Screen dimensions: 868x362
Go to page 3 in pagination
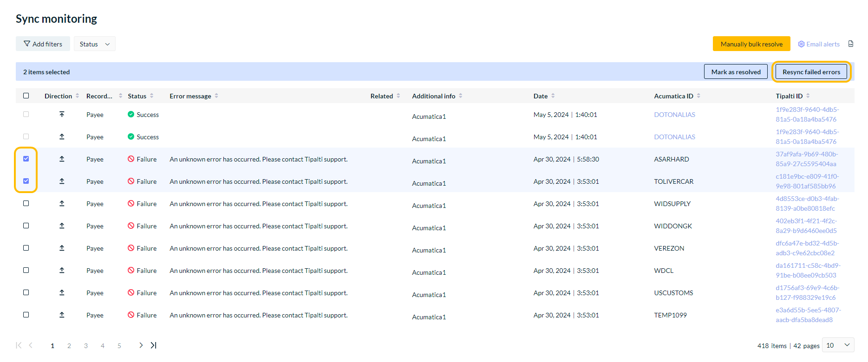(86, 346)
